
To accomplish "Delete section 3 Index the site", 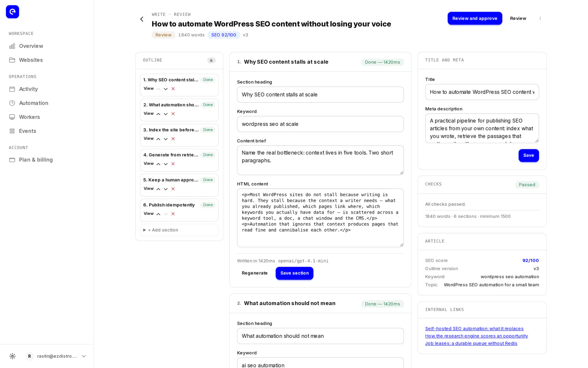I will 173,139.
